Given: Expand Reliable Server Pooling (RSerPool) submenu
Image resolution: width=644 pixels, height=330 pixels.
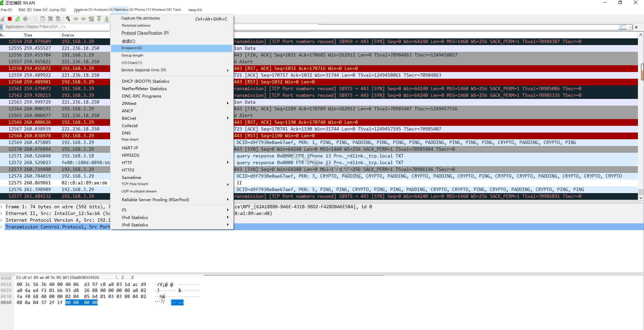Looking at the screenshot, I should tap(172, 200).
